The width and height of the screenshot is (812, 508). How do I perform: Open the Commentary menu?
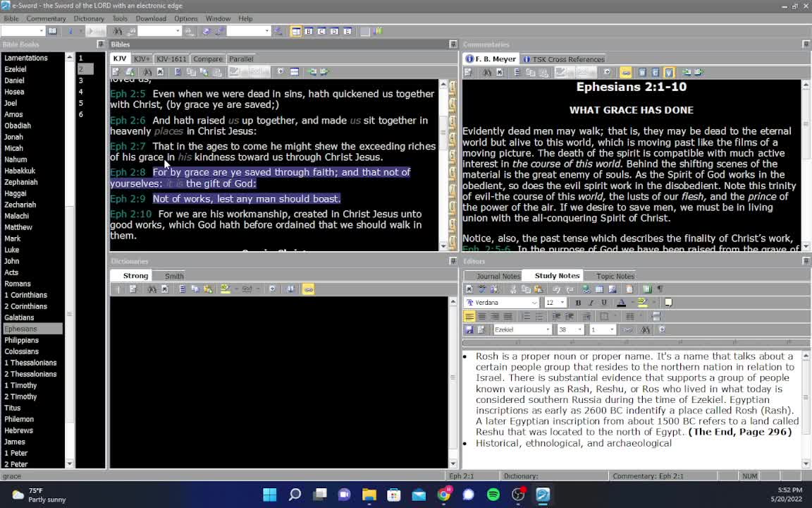46,18
